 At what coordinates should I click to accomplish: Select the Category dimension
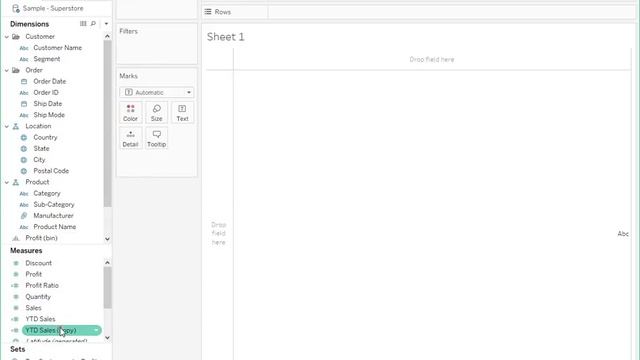pos(47,193)
